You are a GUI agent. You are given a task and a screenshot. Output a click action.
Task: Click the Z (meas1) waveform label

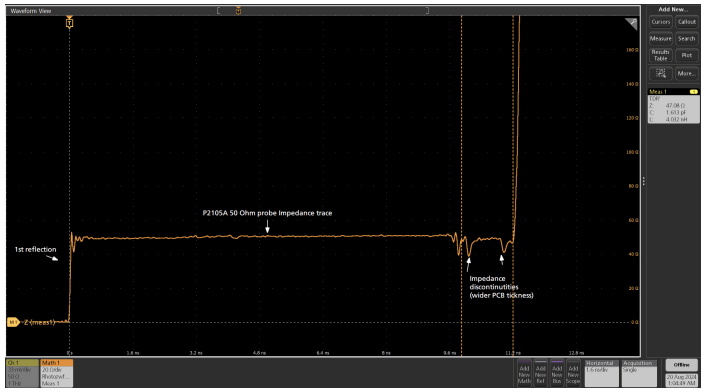click(x=39, y=322)
